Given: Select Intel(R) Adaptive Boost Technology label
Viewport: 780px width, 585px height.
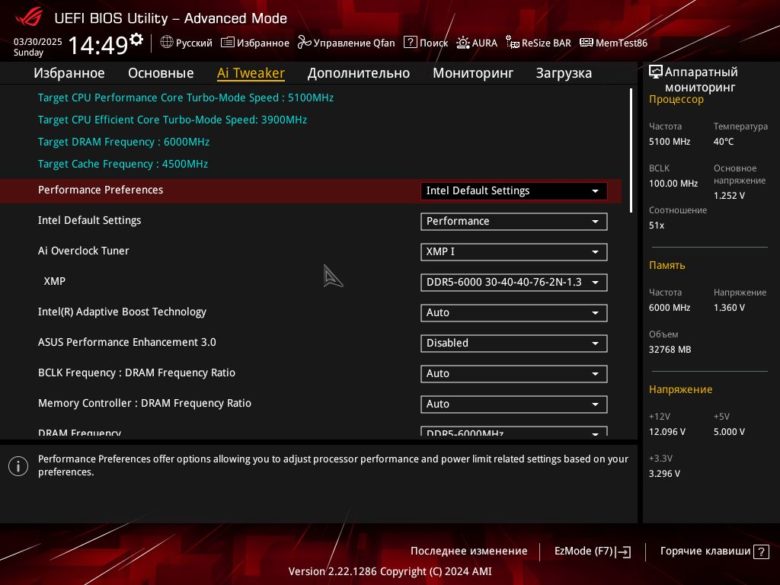Looking at the screenshot, I should click(x=122, y=312).
